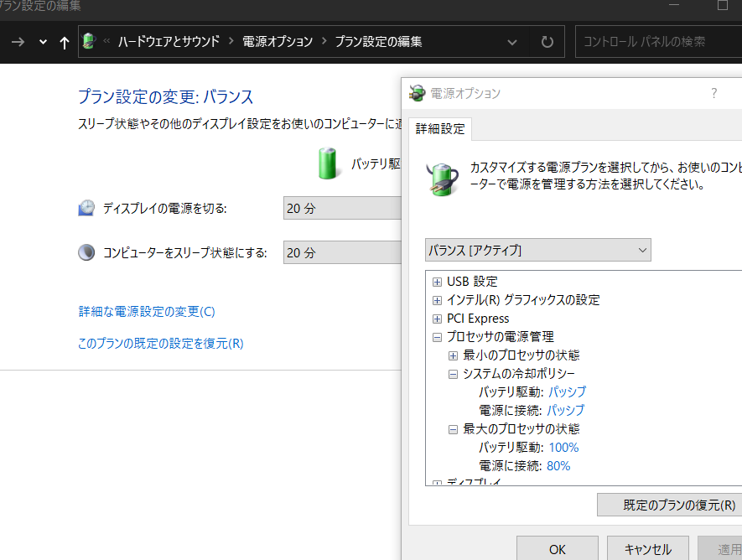This screenshot has height=560, width=742.
Task: Click the display power-off clock icon
Action: [x=86, y=208]
